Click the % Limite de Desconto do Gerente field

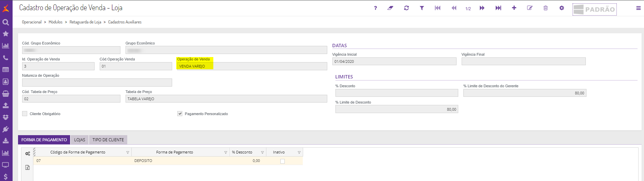pos(525,93)
